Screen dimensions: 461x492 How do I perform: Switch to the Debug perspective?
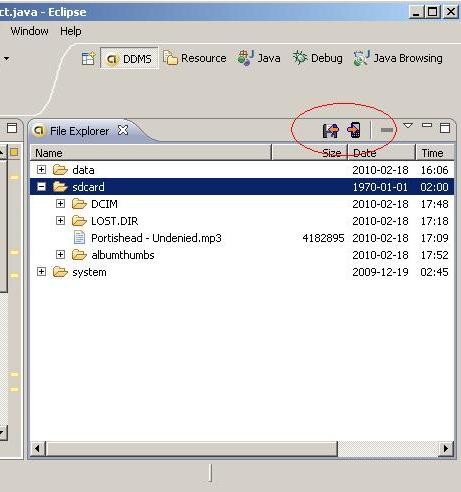(x=318, y=58)
